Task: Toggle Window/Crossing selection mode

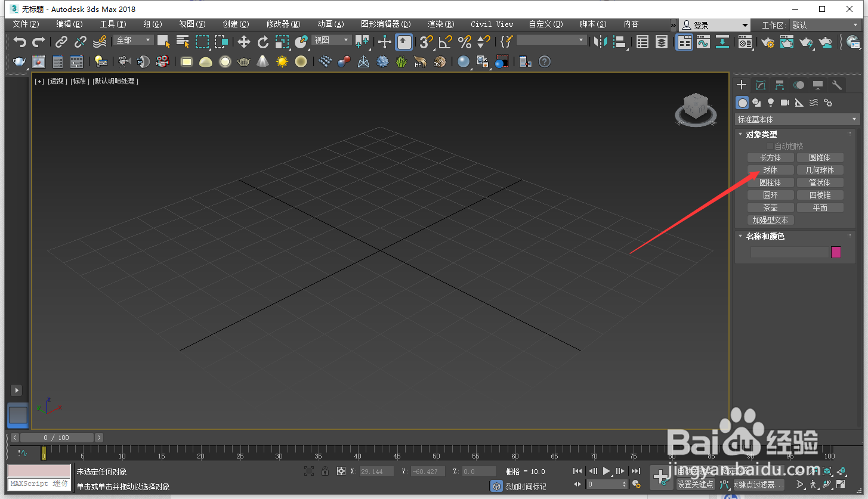Action: [x=222, y=42]
